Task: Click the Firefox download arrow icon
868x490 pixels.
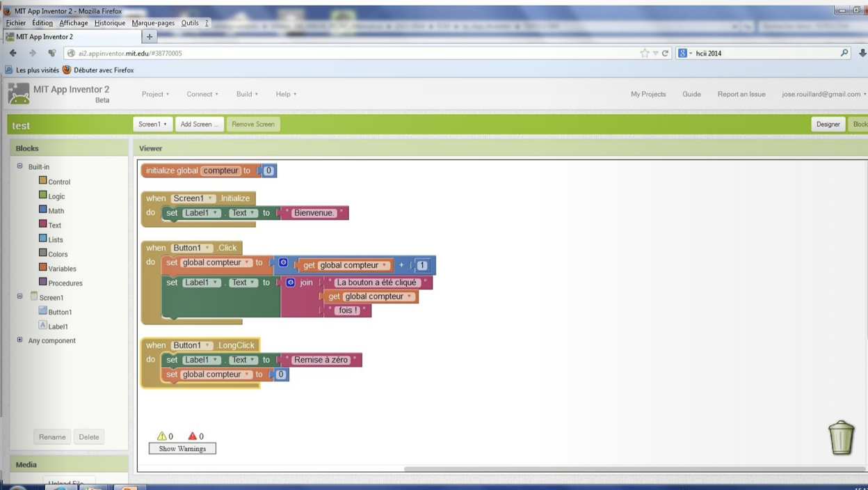Action: (862, 53)
